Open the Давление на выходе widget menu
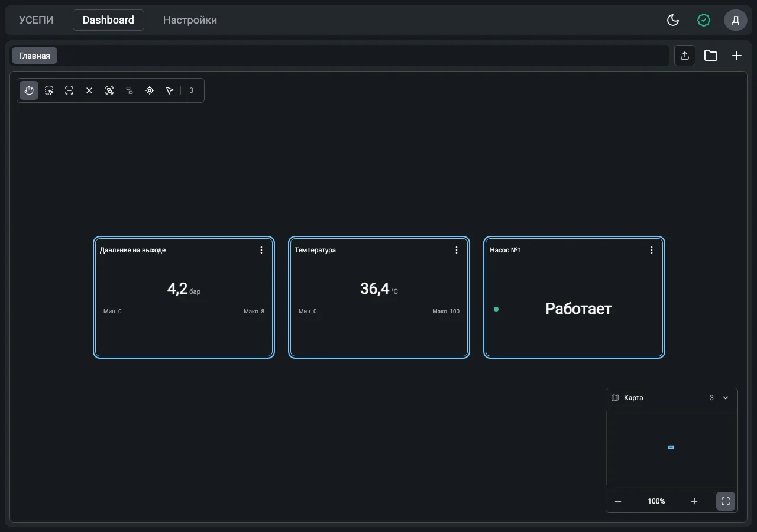 (x=261, y=250)
